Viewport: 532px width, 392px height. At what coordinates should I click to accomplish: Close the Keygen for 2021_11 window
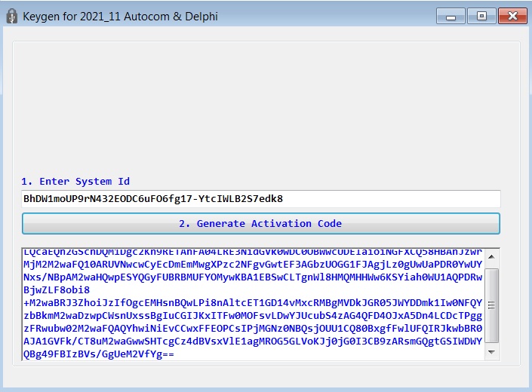point(512,16)
